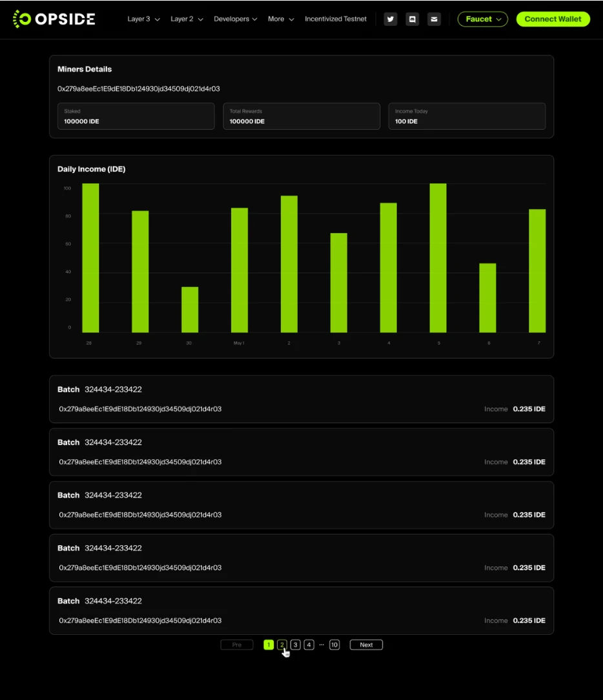
Task: Click the May 1 bar in the chart
Action: tap(240, 270)
